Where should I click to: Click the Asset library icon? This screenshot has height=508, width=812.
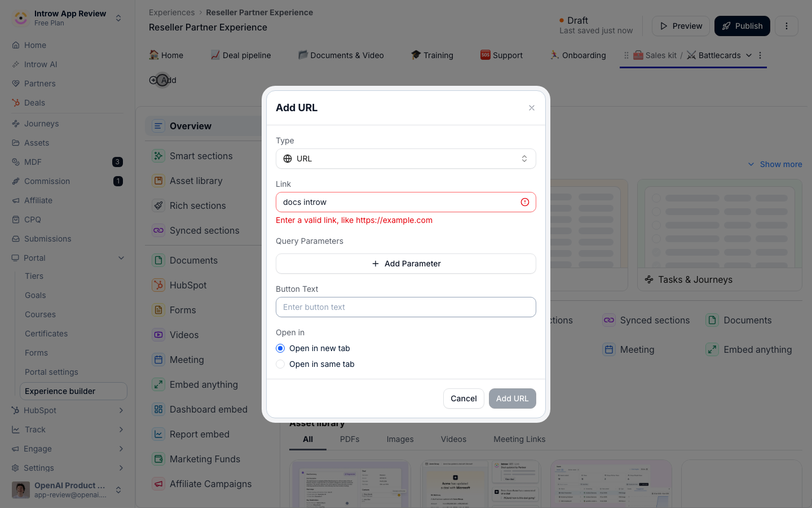pyautogui.click(x=158, y=181)
